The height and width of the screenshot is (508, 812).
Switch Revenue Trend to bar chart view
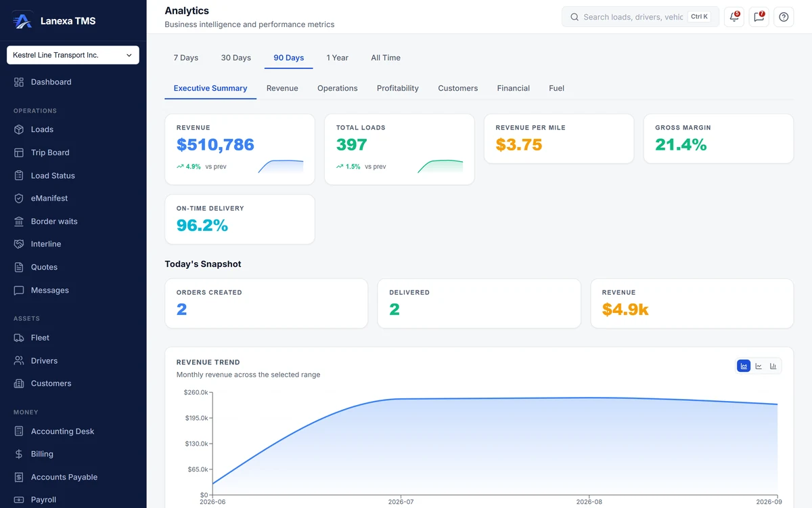[773, 366]
